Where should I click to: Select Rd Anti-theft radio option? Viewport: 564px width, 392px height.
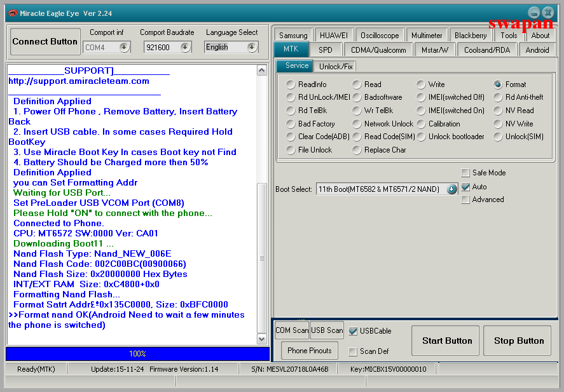click(498, 97)
